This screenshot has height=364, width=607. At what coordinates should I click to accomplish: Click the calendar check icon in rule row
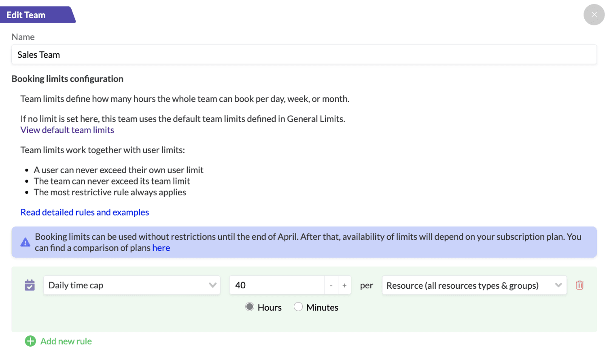30,285
